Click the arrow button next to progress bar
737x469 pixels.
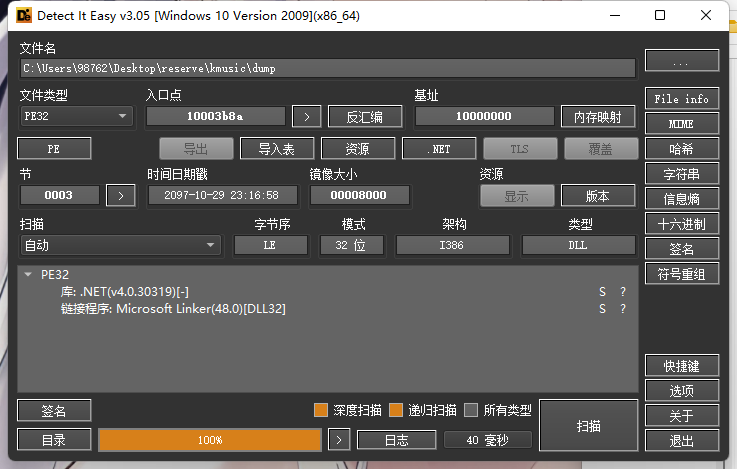tap(340, 440)
